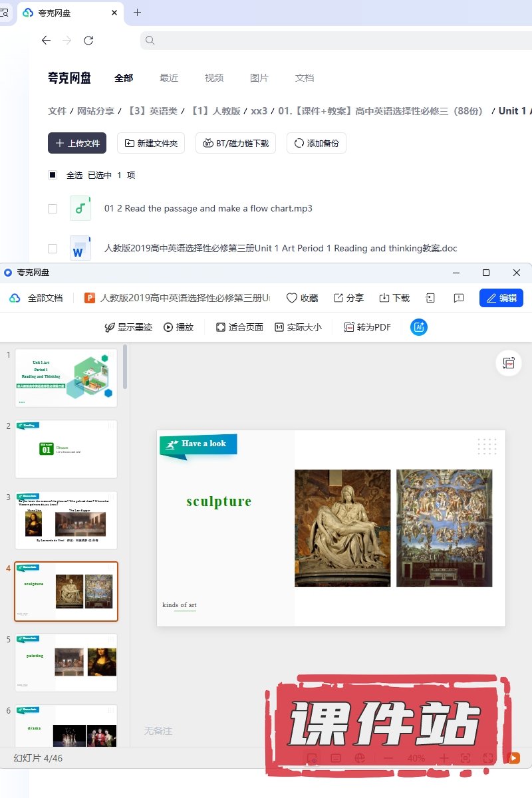Viewport: 532px width, 798px height.
Task: Click xx3 in the breadcrumb path
Action: point(259,111)
